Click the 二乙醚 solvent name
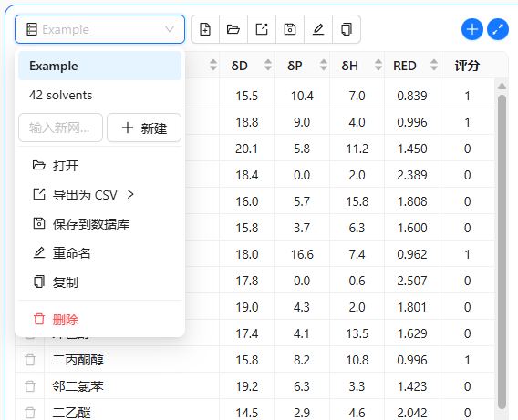The image size is (518, 420). point(72,413)
